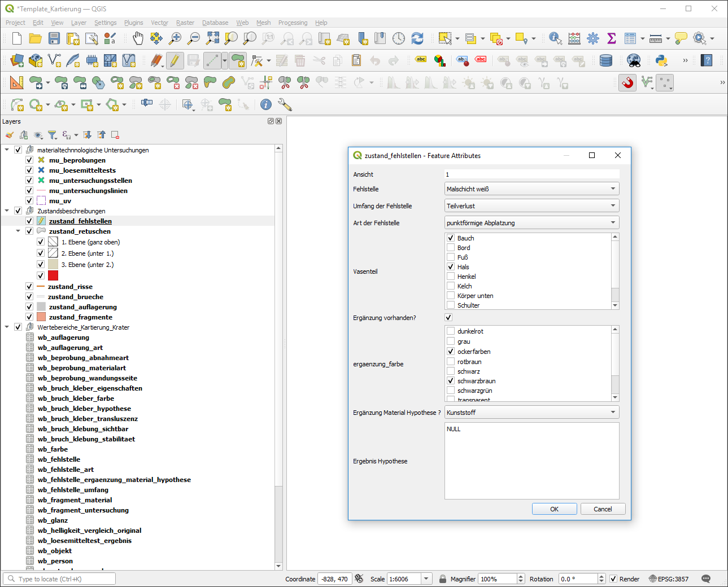
Task: Open the Vector menu
Action: point(159,23)
